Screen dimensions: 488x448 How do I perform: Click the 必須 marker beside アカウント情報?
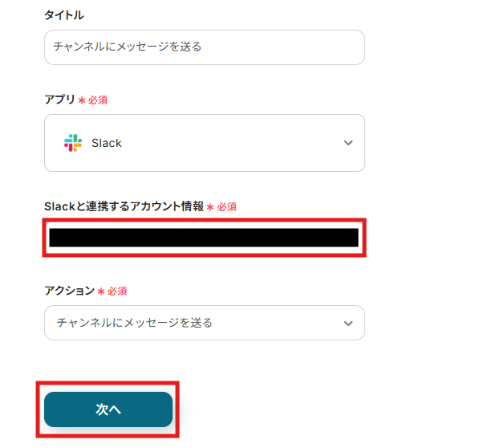tap(226, 207)
